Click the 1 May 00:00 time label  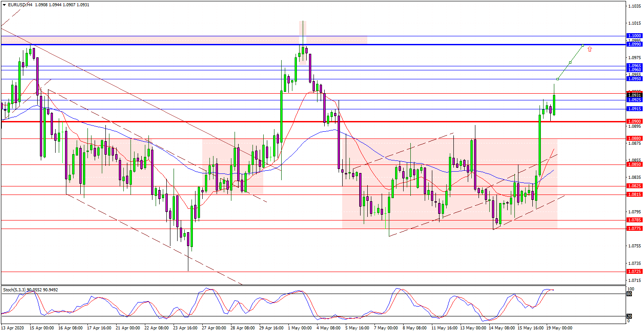pos(300,328)
